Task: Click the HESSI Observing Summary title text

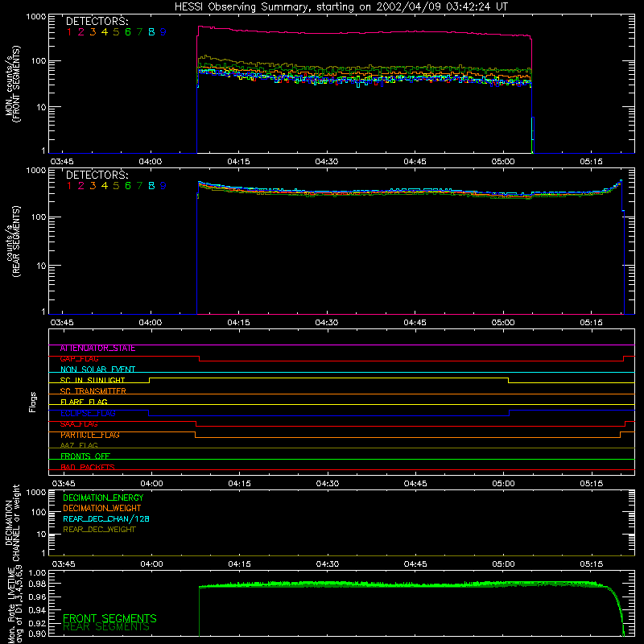Action: [341, 7]
